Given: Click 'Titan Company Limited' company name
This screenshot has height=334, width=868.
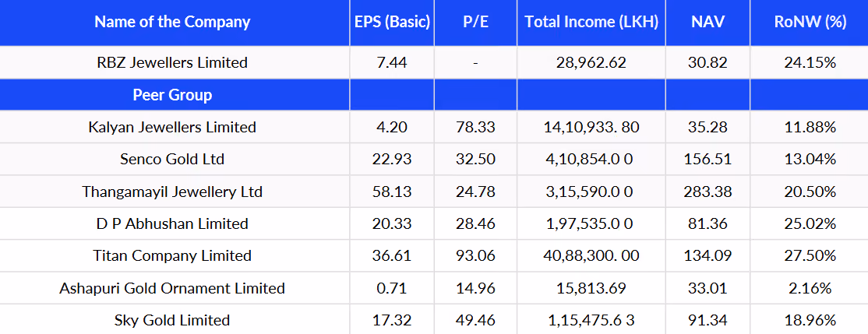Looking at the screenshot, I should [x=172, y=256].
